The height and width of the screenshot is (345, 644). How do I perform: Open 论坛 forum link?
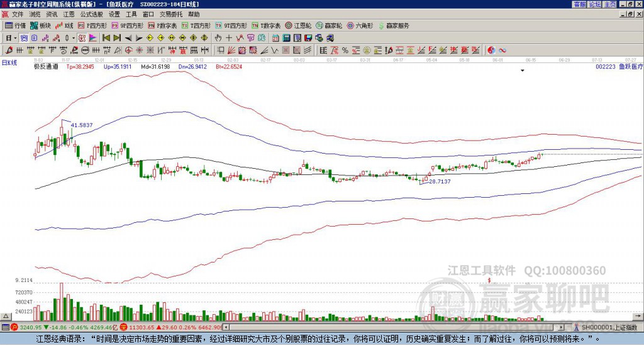[594, 4]
